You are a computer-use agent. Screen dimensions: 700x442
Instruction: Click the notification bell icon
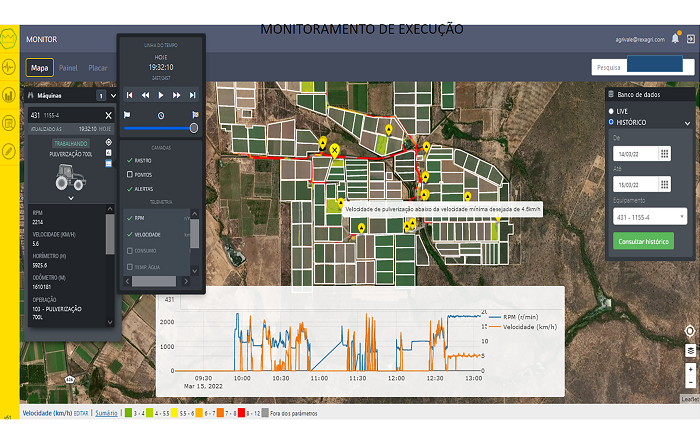click(676, 39)
